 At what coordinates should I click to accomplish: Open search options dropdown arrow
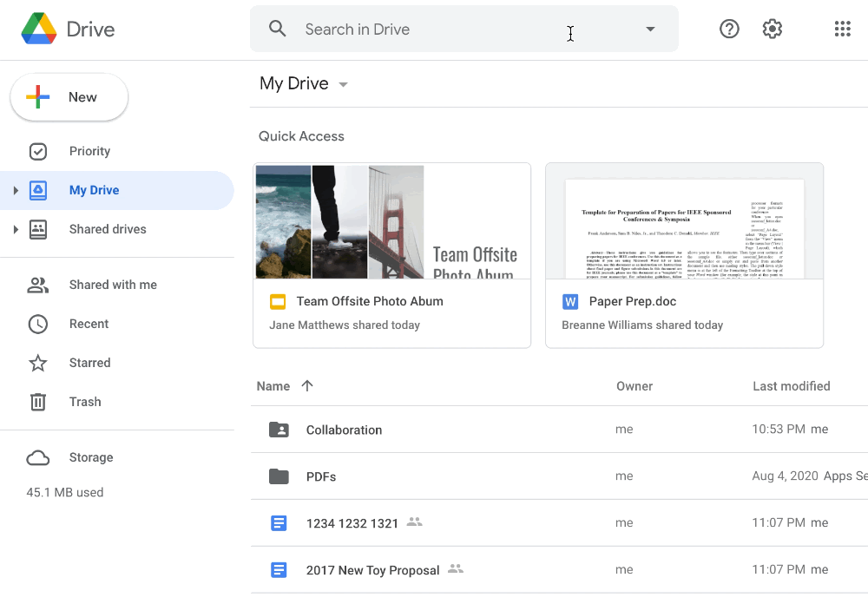pyautogui.click(x=650, y=29)
